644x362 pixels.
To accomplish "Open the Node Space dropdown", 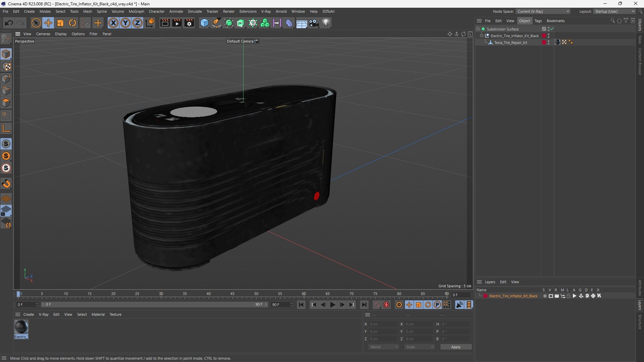I will click(543, 11).
